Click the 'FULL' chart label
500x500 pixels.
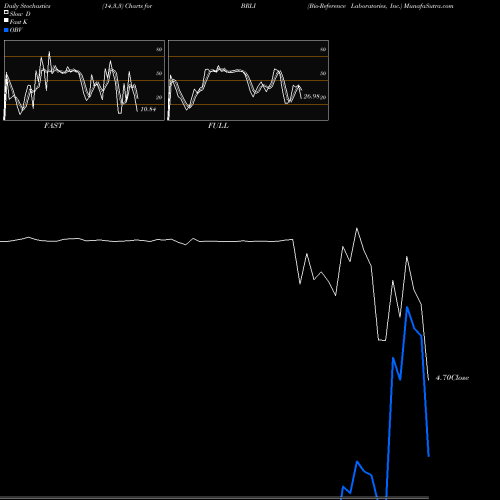click(218, 126)
